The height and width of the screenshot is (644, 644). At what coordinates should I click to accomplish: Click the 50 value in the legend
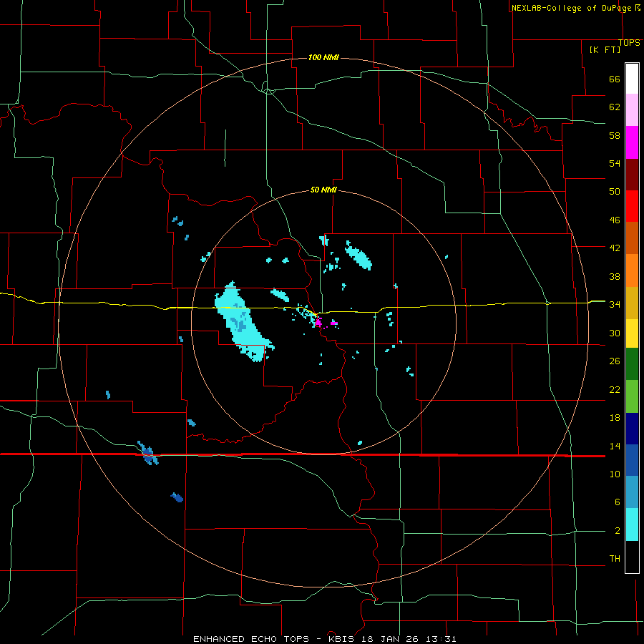click(615, 191)
